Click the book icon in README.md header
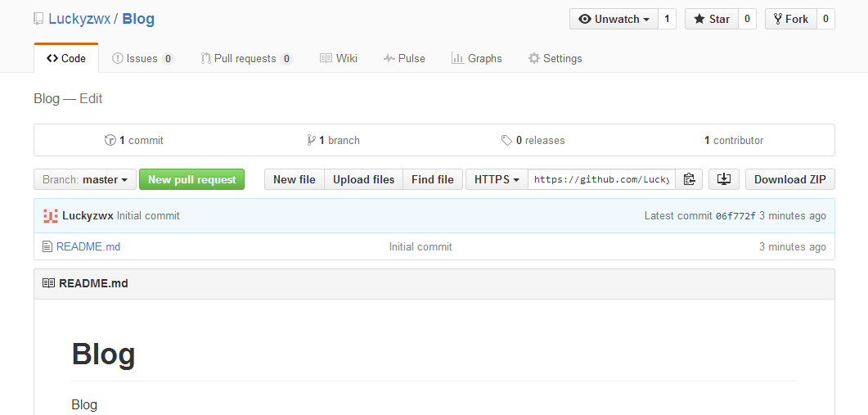Screen dimensions: 868x415 point(49,284)
